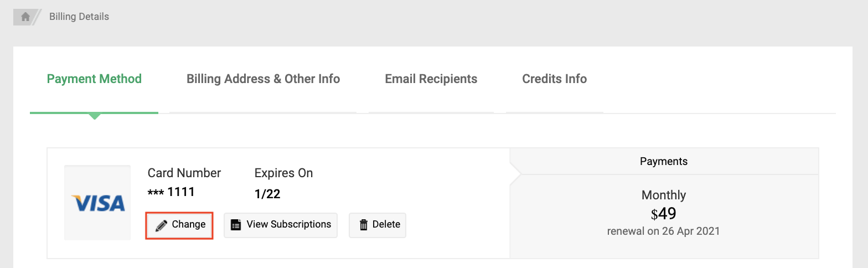Open the Payment Method tab
Viewport: 868px width, 268px height.
point(94,79)
